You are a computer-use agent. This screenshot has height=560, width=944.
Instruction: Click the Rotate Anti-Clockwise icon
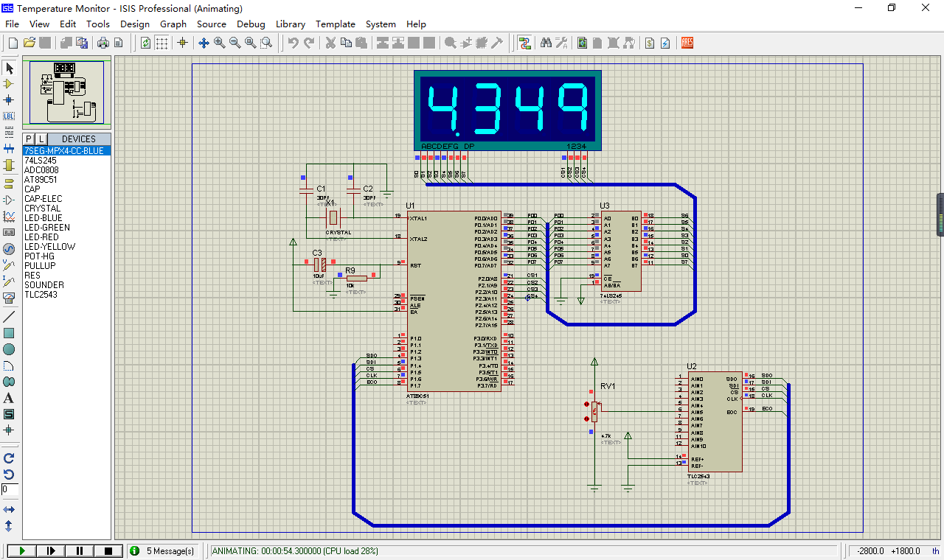coord(10,474)
